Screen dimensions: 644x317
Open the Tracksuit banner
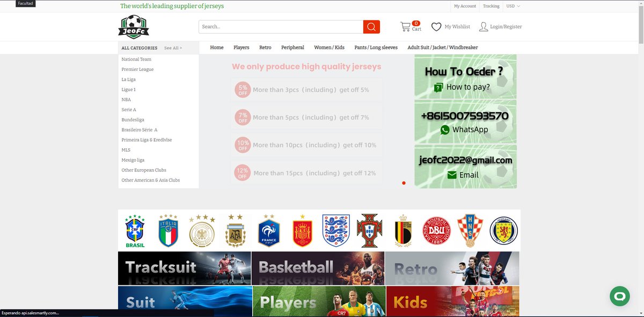point(184,268)
